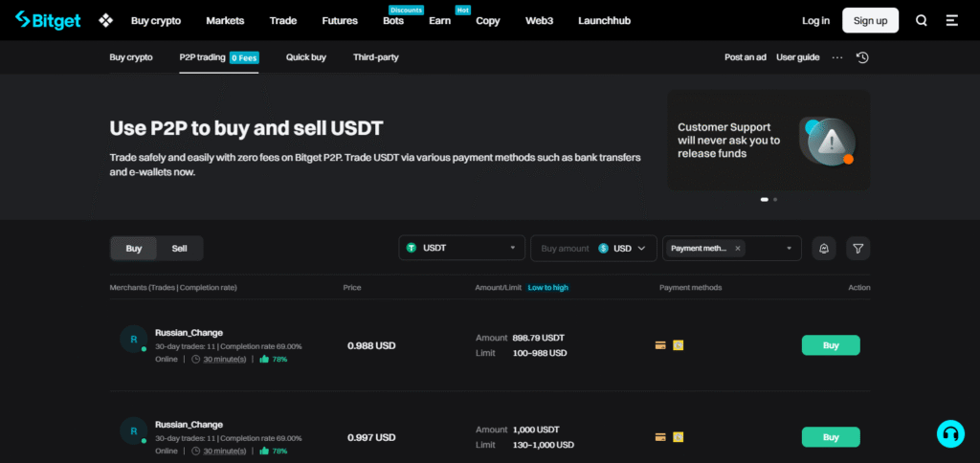
Task: Click the 0.988 USD price
Action: [371, 345]
